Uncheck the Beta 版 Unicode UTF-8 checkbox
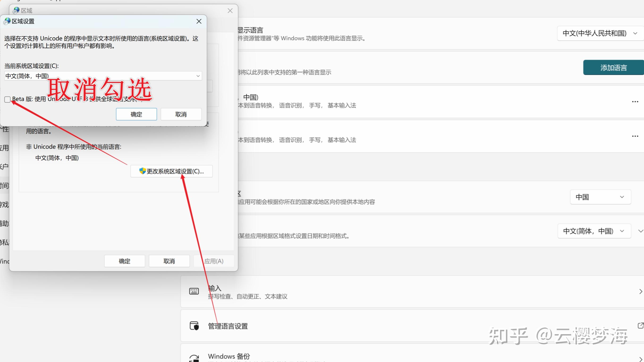This screenshot has width=644, height=362. pos(8,99)
